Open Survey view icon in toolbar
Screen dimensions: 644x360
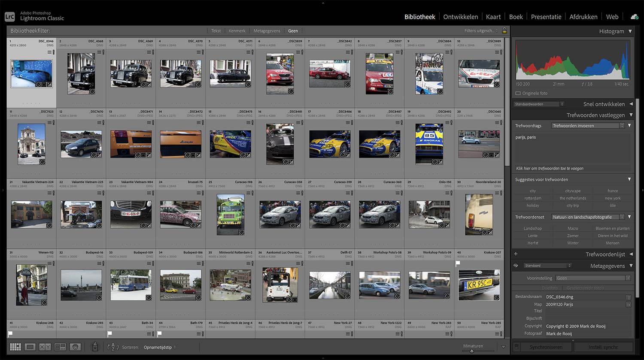coord(60,347)
